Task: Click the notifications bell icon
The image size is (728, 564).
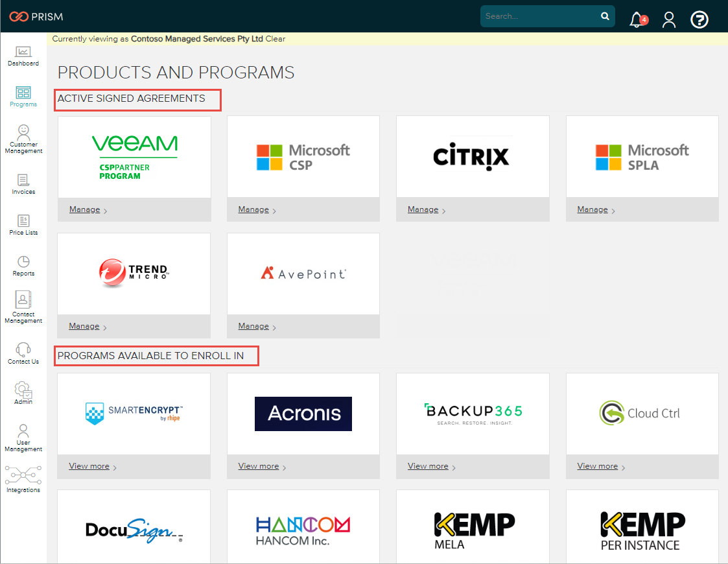Action: pyautogui.click(x=637, y=19)
